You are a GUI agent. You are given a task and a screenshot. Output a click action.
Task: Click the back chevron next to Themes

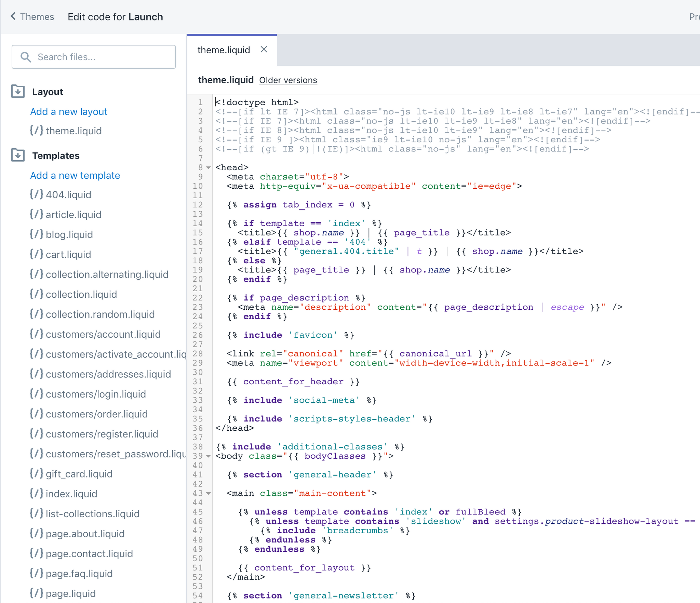[13, 16]
